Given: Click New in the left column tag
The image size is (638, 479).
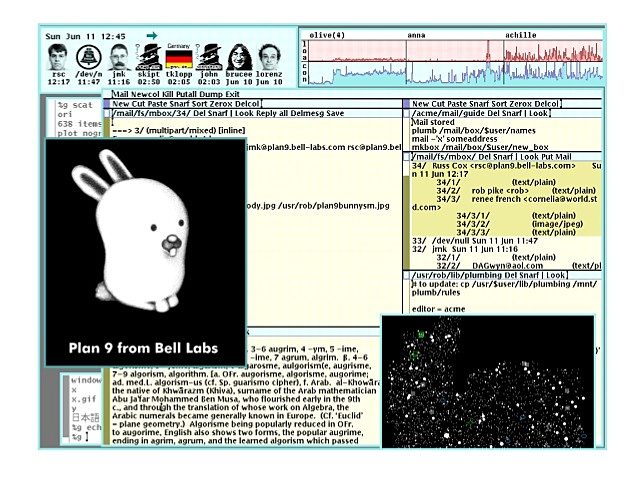Looking at the screenshot, I should click(x=120, y=104).
